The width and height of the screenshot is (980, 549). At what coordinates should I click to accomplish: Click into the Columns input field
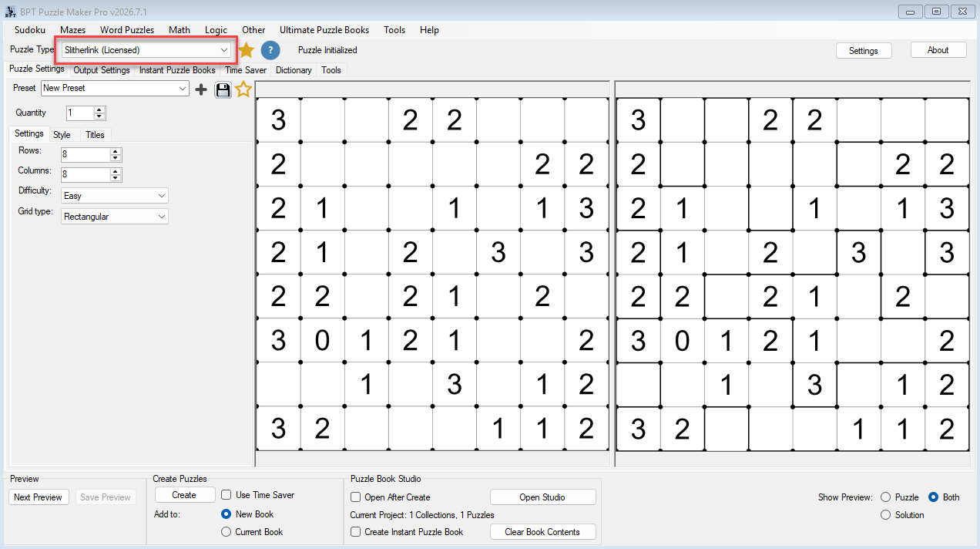click(86, 175)
